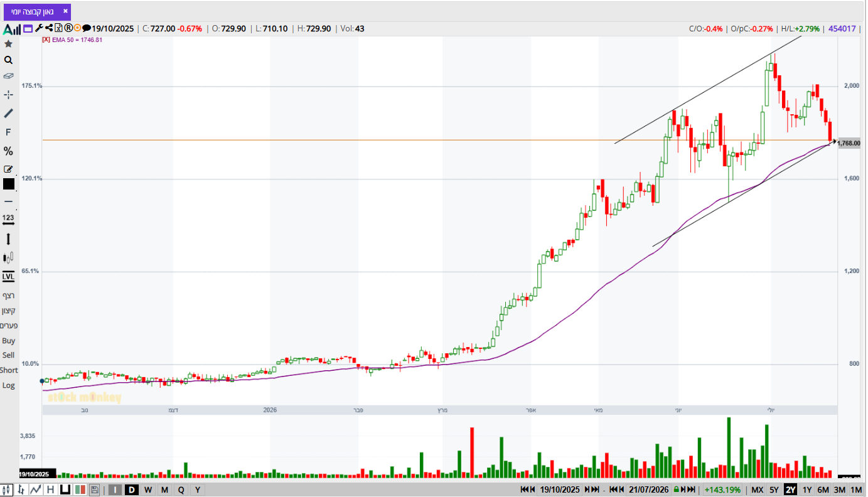The width and height of the screenshot is (868, 497).
Task: Open the speech bubble comments icon
Action: [x=87, y=28]
